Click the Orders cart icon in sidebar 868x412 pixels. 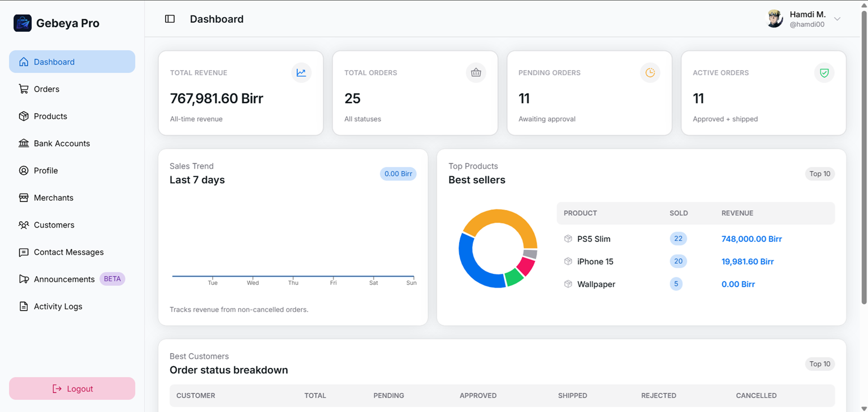(24, 89)
